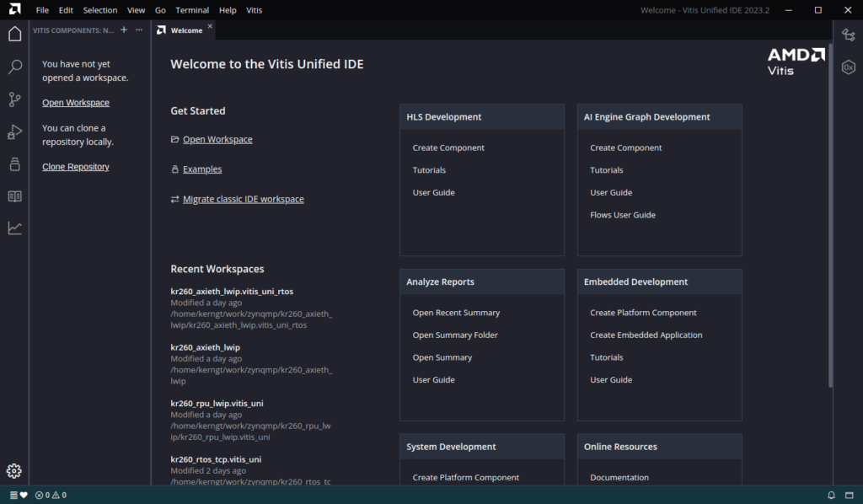Open User Guide under AI Engine Graph Development
The image size is (863, 504).
(611, 192)
